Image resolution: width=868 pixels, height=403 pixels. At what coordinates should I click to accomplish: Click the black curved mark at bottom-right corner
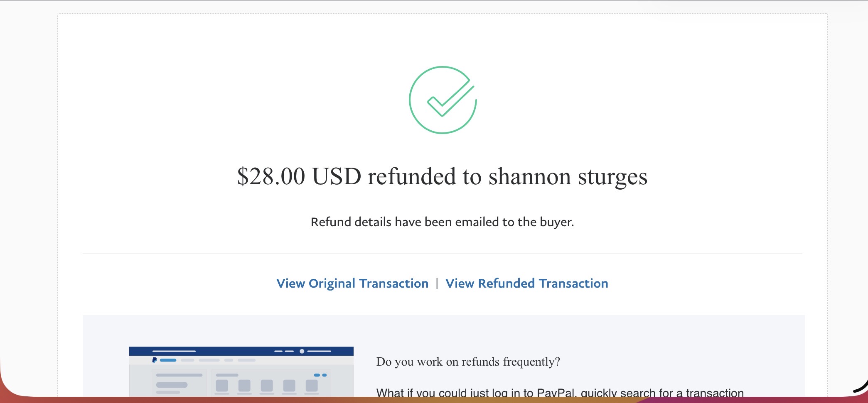pyautogui.click(x=861, y=387)
